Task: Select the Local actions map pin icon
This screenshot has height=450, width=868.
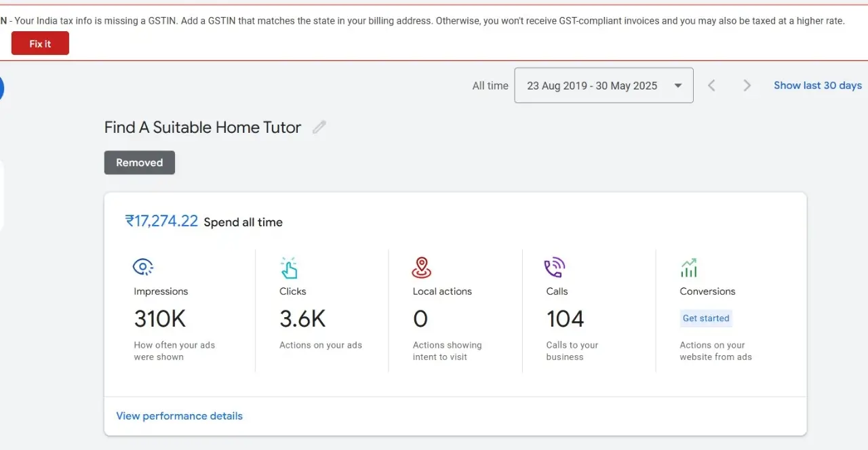Action: click(x=421, y=268)
